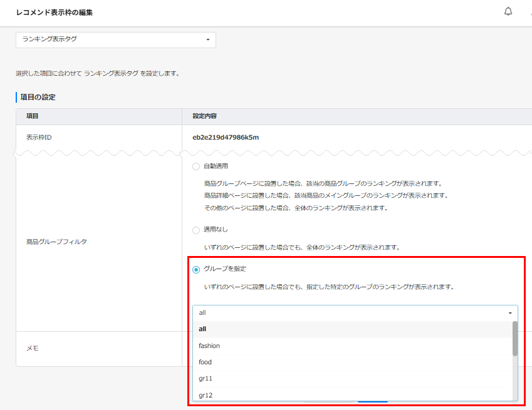The width and height of the screenshot is (532, 410).
Task: Open the ランキング表示タグ dropdown
Action: 115,39
